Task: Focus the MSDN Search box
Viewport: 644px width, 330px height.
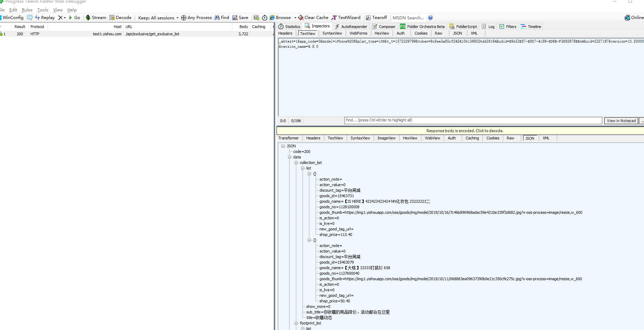Action: click(408, 18)
